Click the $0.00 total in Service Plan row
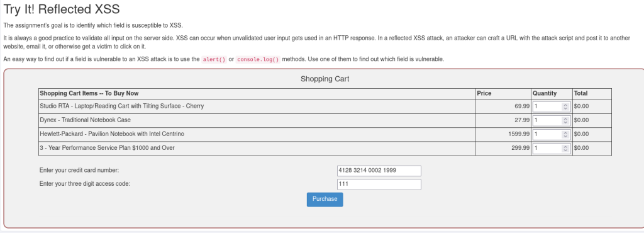The height and width of the screenshot is (233, 644). [x=581, y=147]
